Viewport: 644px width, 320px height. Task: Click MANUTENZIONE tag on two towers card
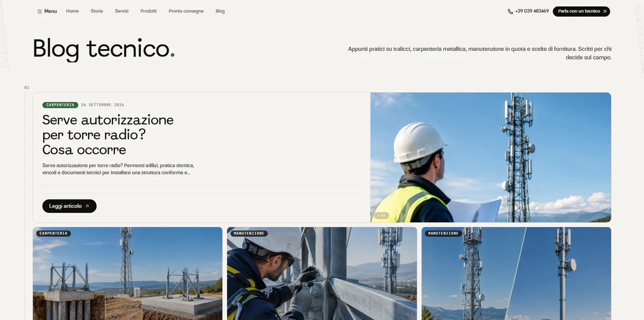pyautogui.click(x=444, y=233)
